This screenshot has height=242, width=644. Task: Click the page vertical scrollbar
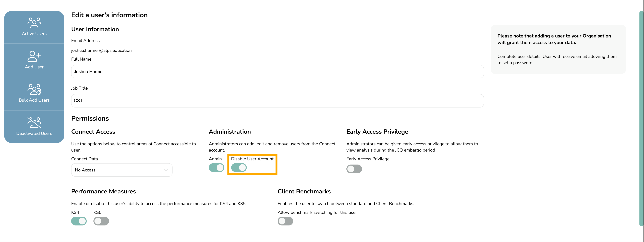click(x=641, y=119)
